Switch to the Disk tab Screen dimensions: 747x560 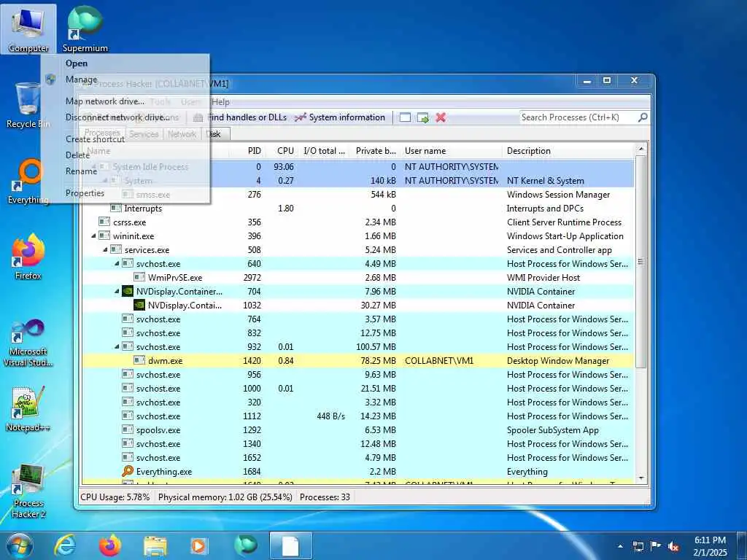215,134
